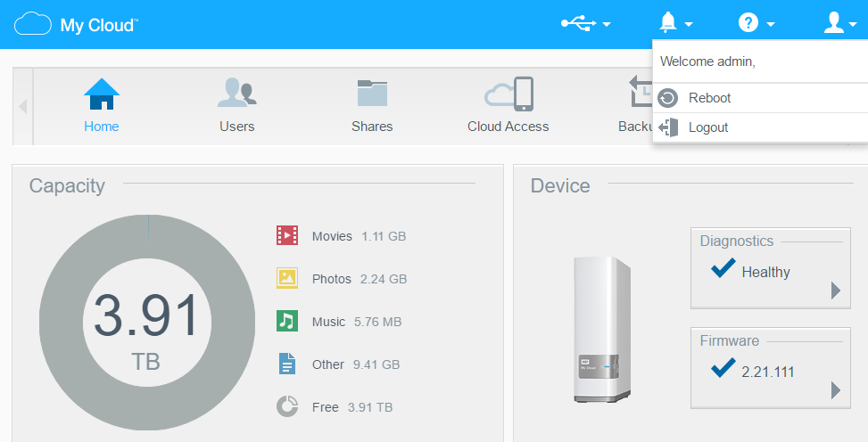The height and width of the screenshot is (442, 868).
Task: Select Logout from the user menu
Action: tap(760, 127)
